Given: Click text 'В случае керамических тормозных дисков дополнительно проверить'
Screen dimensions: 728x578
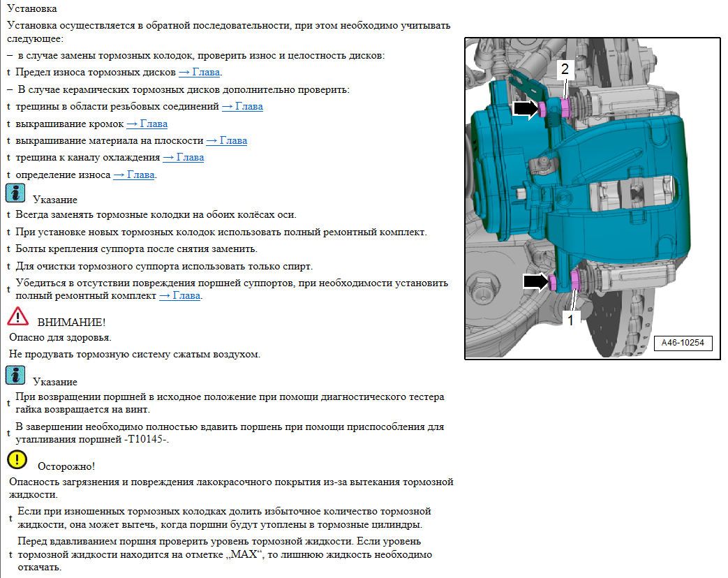Looking at the screenshot, I should click(184, 89).
